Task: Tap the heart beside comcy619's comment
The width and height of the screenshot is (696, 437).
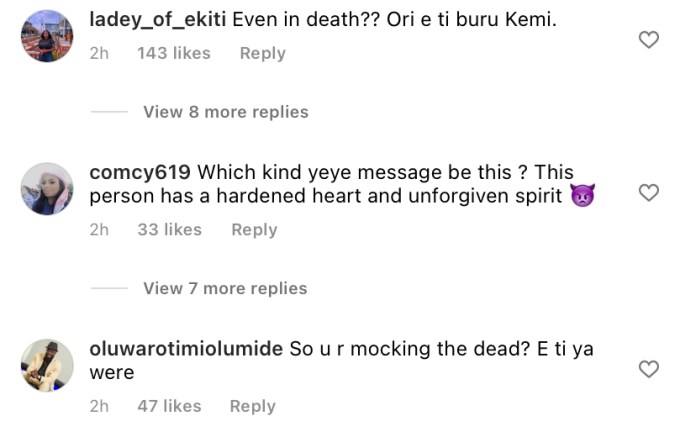Action: tap(649, 193)
